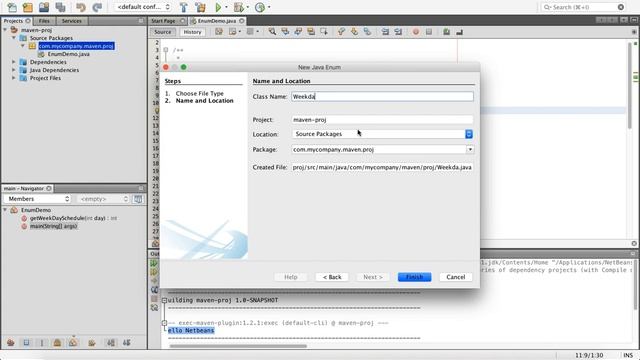Click the Redo arrow in main toolbar
Screen dimensions: 640x360
(x=97, y=7)
